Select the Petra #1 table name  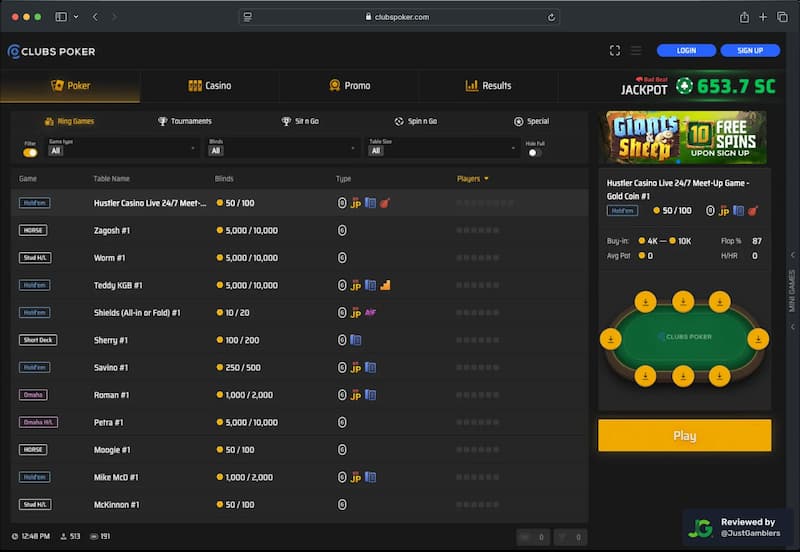point(109,423)
